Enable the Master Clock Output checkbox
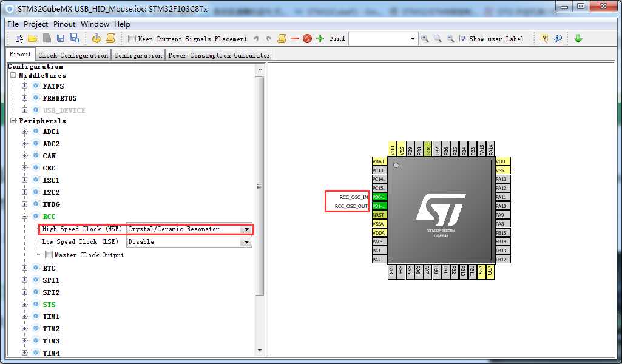The width and height of the screenshot is (622, 364). pyautogui.click(x=49, y=255)
